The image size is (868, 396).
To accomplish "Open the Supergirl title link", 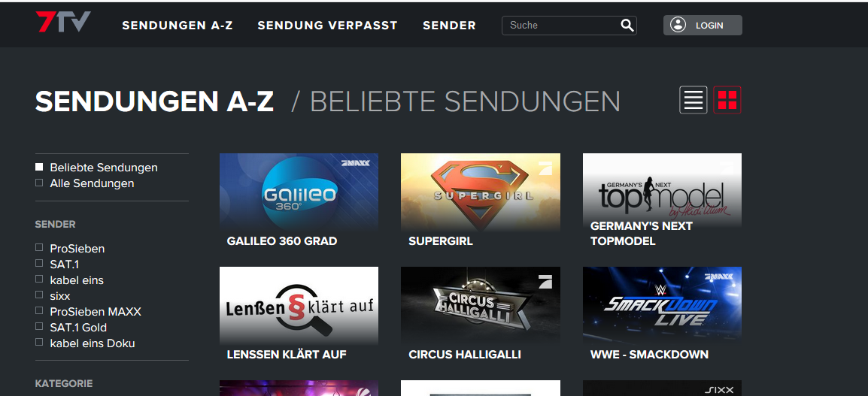I will click(x=441, y=241).
